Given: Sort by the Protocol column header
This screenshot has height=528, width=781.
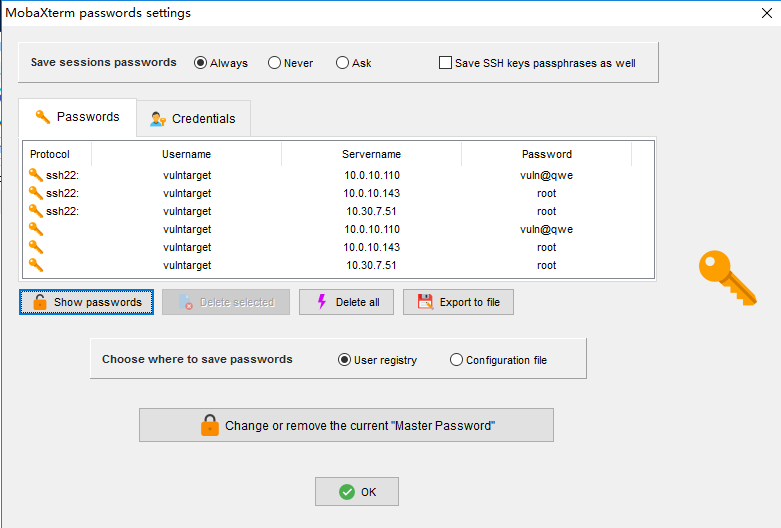Looking at the screenshot, I should coord(57,154).
